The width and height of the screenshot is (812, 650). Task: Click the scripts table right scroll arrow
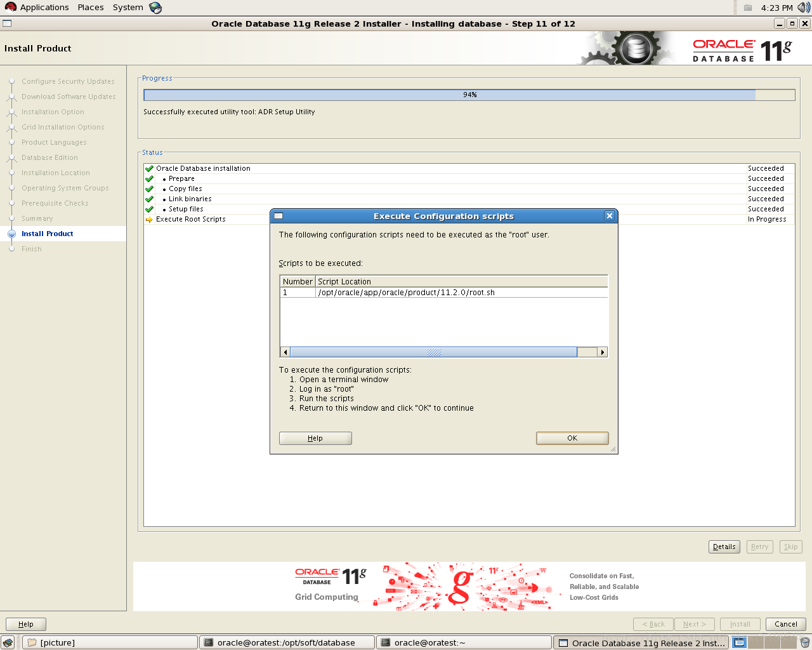click(603, 352)
